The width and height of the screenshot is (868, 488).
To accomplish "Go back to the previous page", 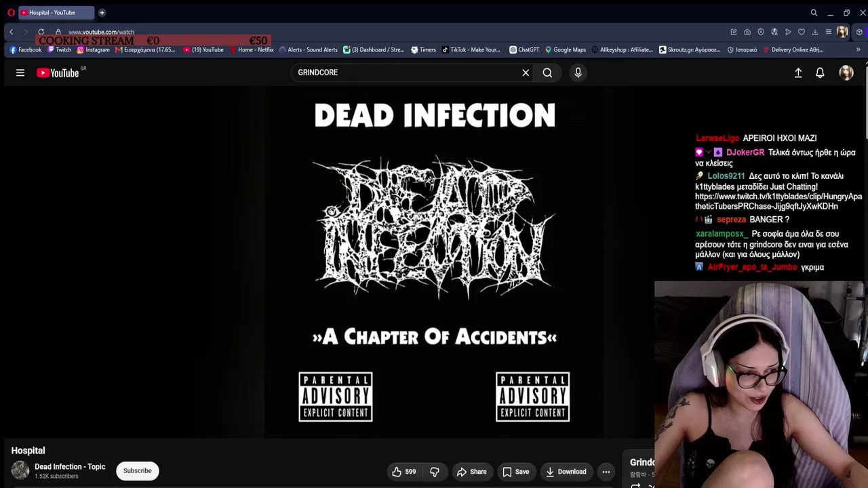I will pyautogui.click(x=11, y=32).
